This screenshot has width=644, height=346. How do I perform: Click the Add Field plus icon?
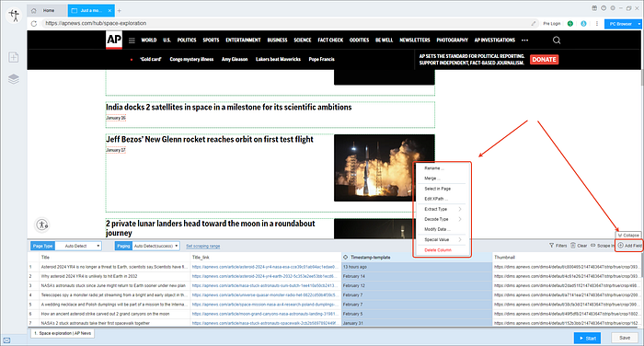621,246
